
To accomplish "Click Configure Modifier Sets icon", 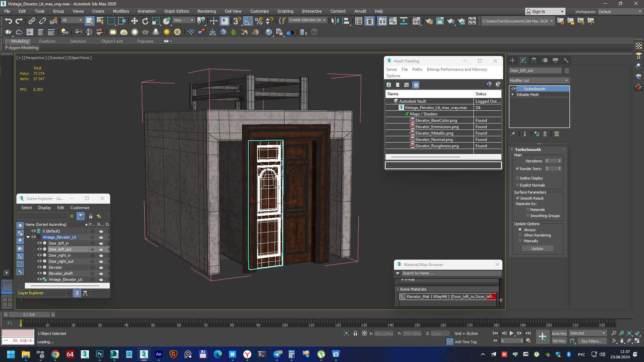I will pyautogui.click(x=557, y=134).
